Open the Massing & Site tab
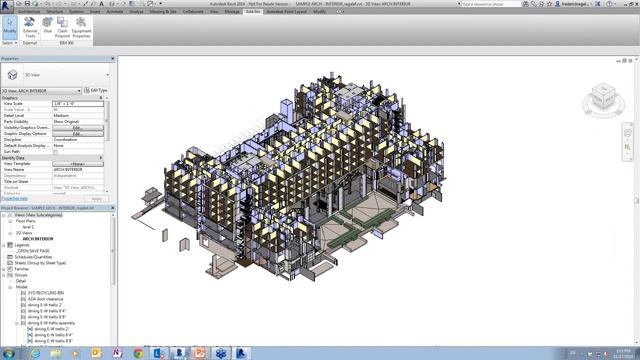 (163, 11)
